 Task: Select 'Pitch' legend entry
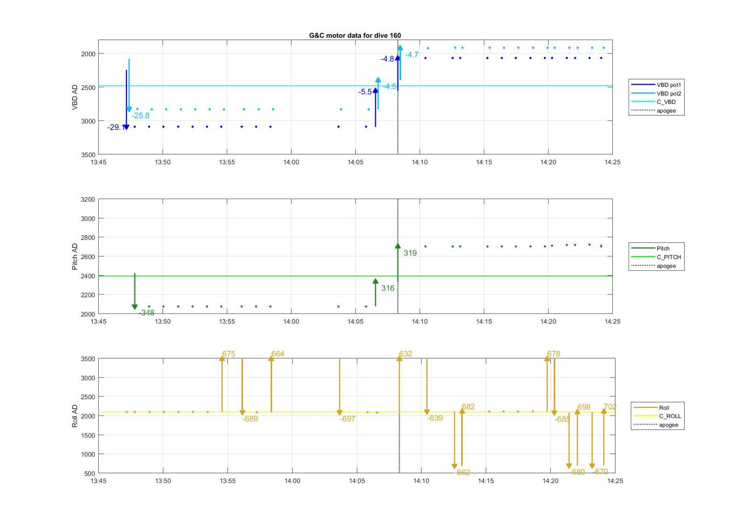click(651, 248)
